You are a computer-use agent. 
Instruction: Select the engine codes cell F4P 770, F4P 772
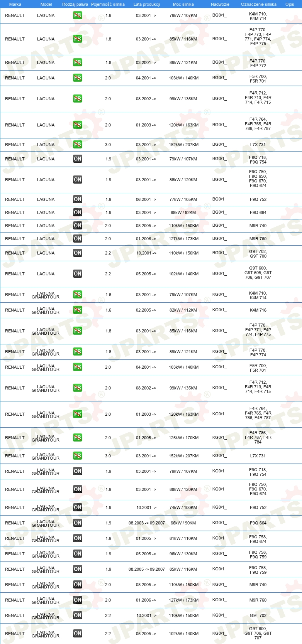(258, 63)
